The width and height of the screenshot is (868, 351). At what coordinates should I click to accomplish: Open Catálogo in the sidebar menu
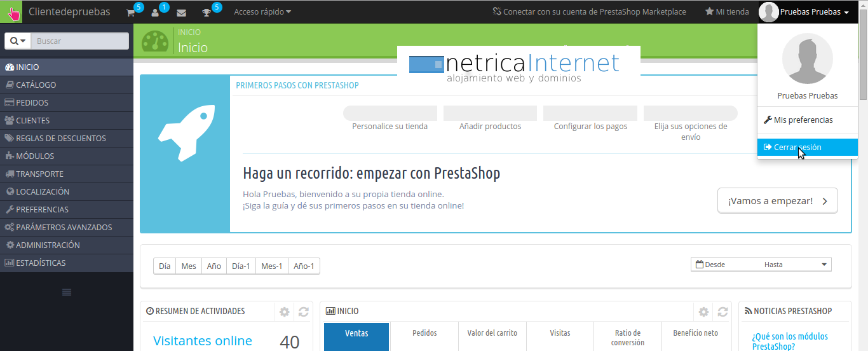coord(36,85)
